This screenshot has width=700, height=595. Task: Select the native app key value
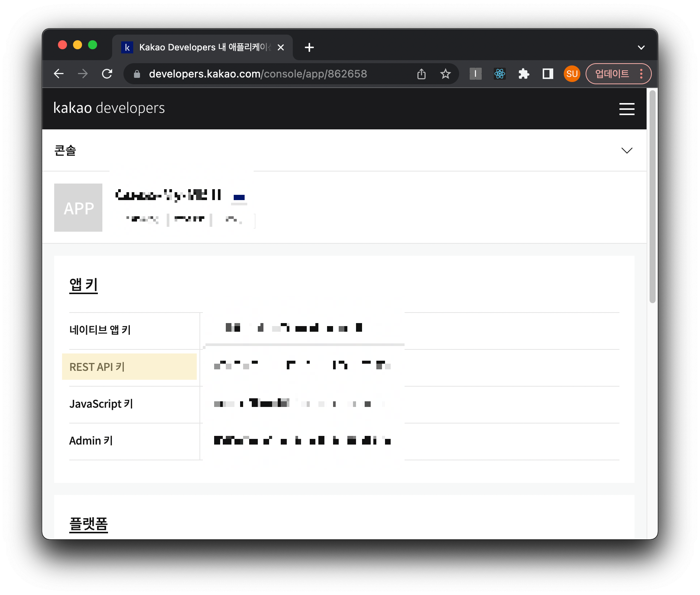294,328
